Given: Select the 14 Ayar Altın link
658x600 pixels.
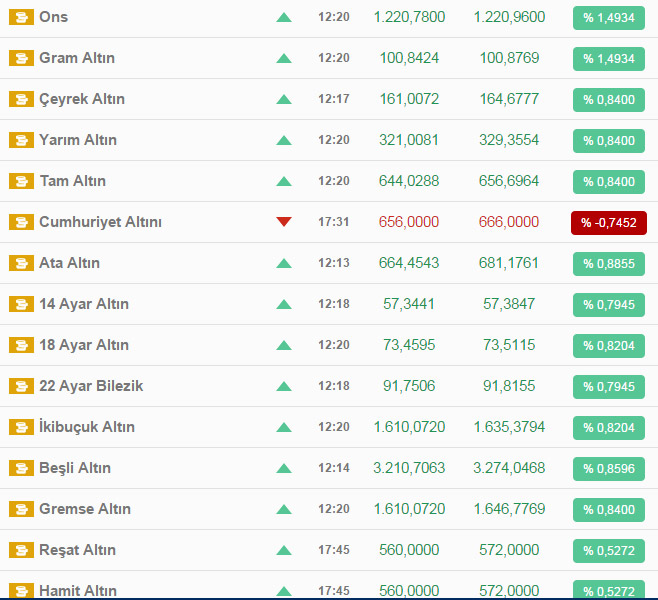Looking at the screenshot, I should tap(83, 304).
